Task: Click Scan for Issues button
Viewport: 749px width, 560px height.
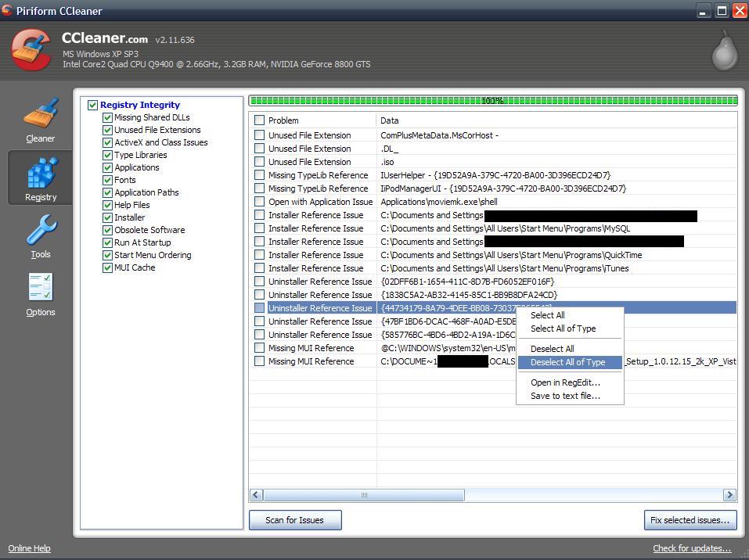Action: tap(295, 520)
